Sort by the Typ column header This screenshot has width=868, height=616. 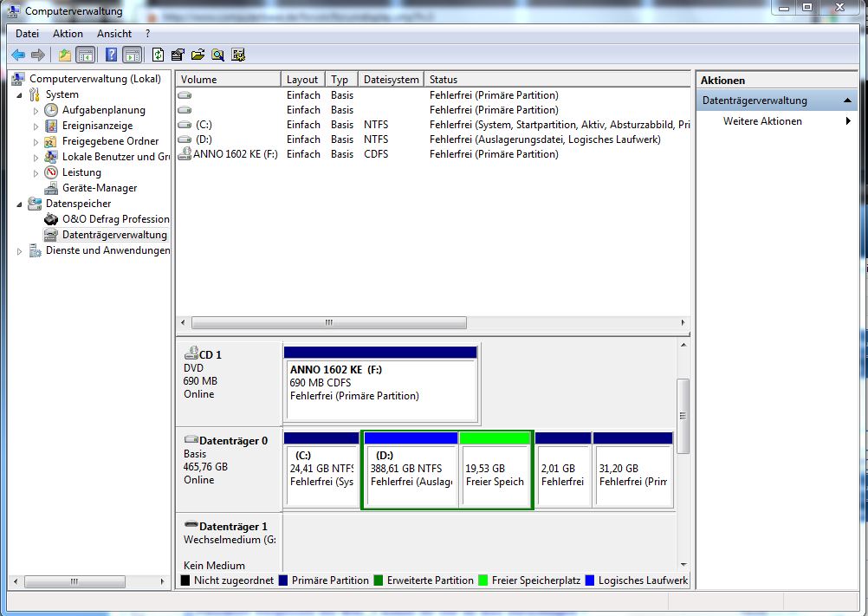(x=342, y=79)
